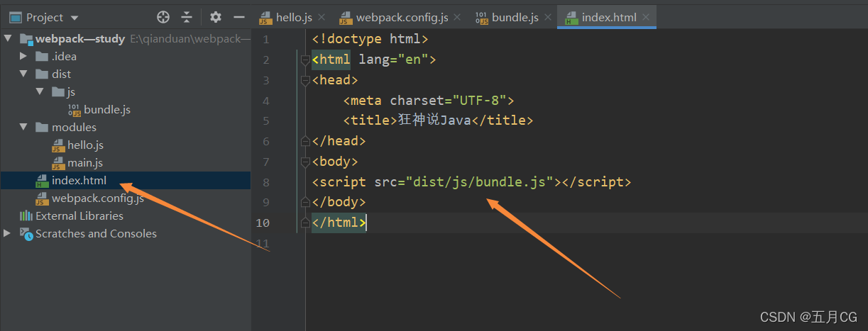
Task: Click the meta charset line in editor
Action: [428, 101]
